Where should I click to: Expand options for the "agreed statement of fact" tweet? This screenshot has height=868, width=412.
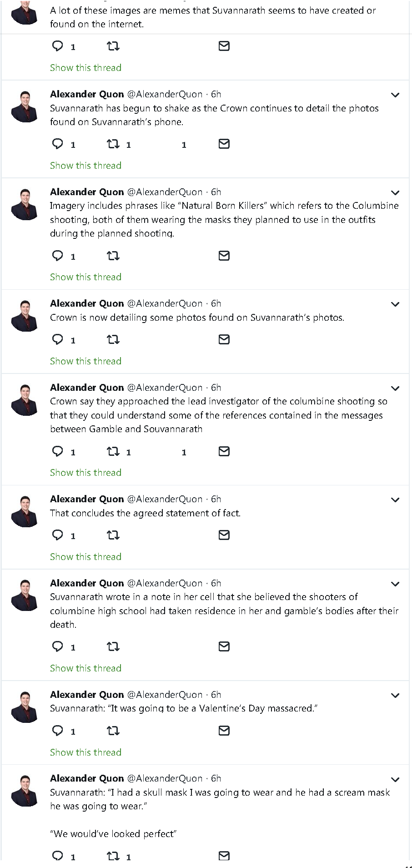click(x=395, y=500)
